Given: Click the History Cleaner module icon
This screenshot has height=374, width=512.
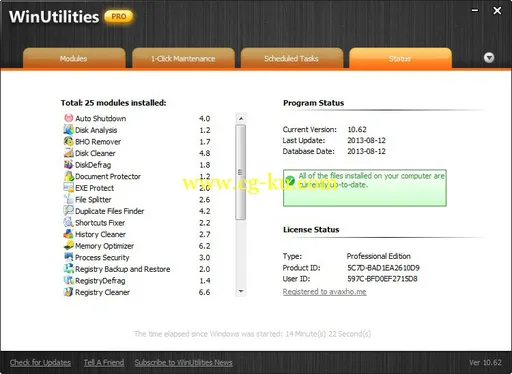Looking at the screenshot, I should [x=69, y=234].
